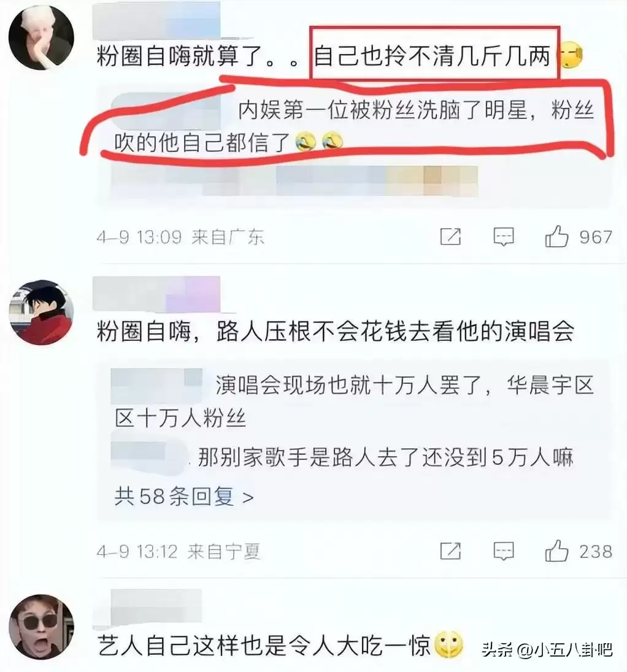Expand 共58条回复 replies
The height and width of the screenshot is (672, 627).
point(185,497)
